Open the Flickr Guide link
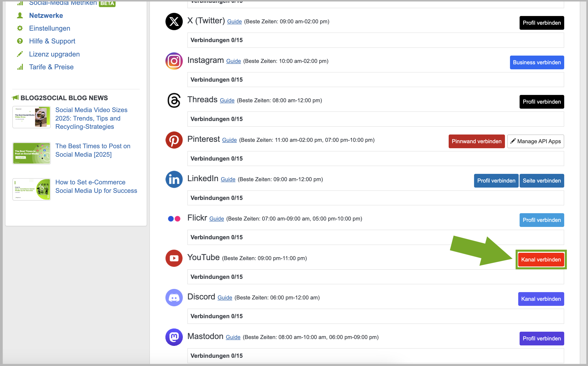588x366 pixels. (x=216, y=219)
